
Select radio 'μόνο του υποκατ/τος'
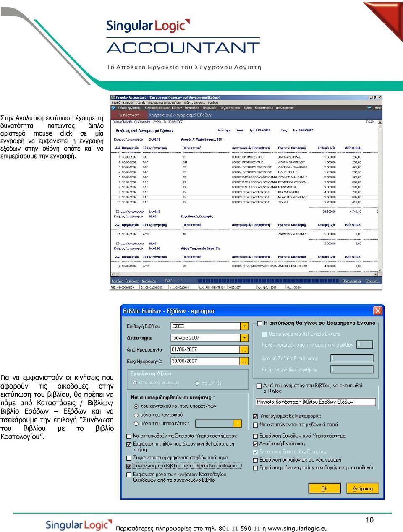click(136, 423)
